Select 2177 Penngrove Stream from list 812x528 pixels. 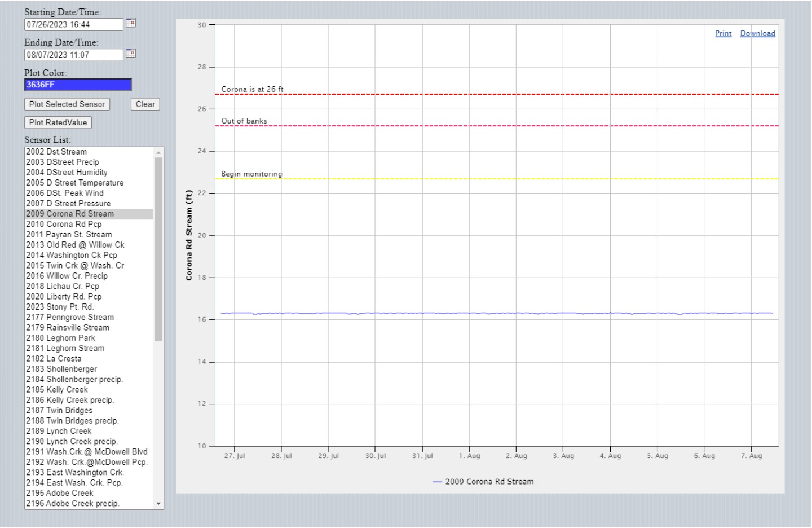click(x=70, y=317)
